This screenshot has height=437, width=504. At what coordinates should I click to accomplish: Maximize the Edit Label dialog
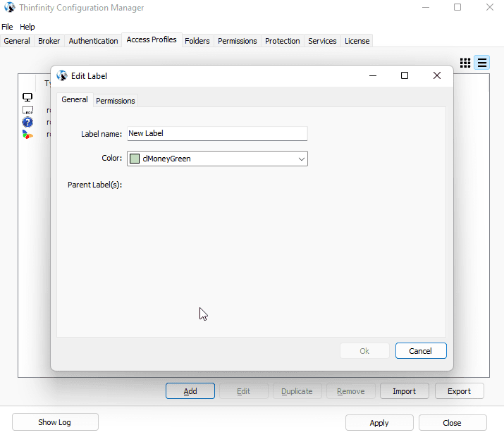pyautogui.click(x=405, y=75)
